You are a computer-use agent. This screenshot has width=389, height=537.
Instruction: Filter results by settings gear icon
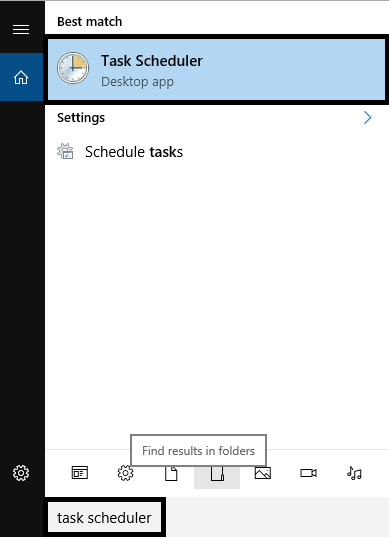point(125,473)
